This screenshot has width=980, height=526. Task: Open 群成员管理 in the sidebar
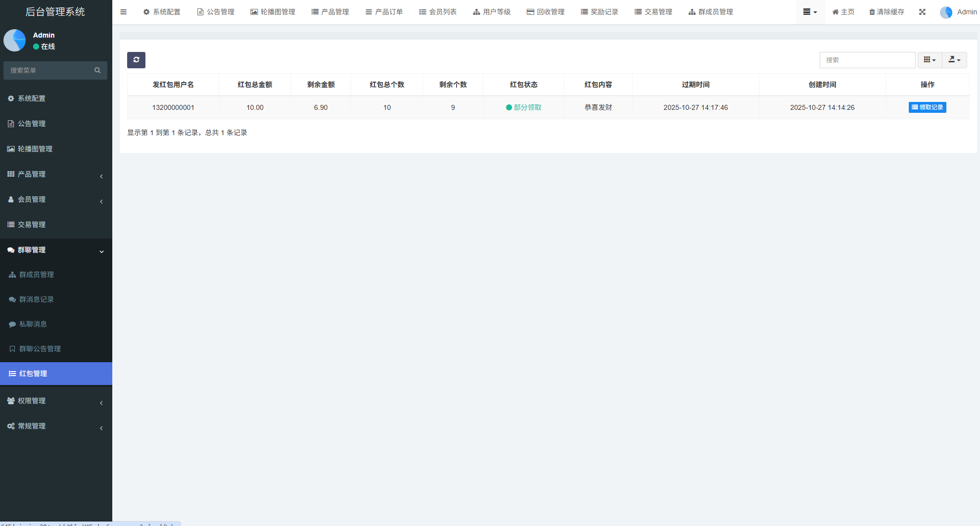point(37,275)
